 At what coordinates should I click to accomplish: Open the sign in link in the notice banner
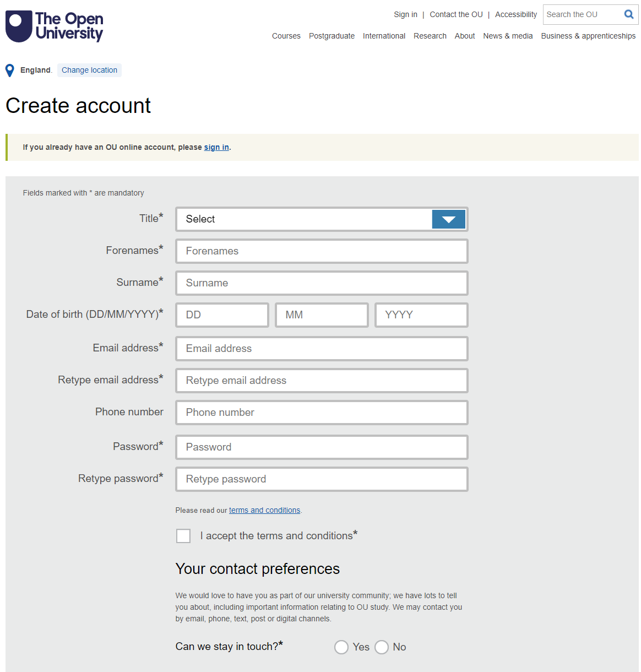pos(216,147)
